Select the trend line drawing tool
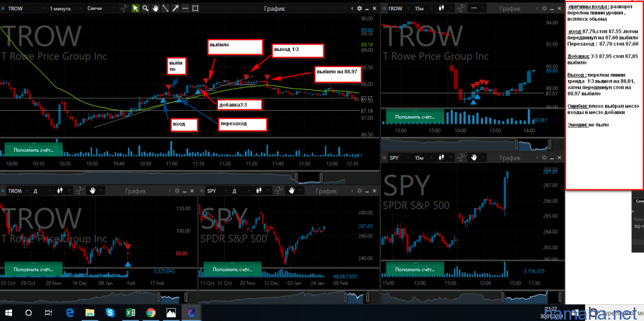 166,8
